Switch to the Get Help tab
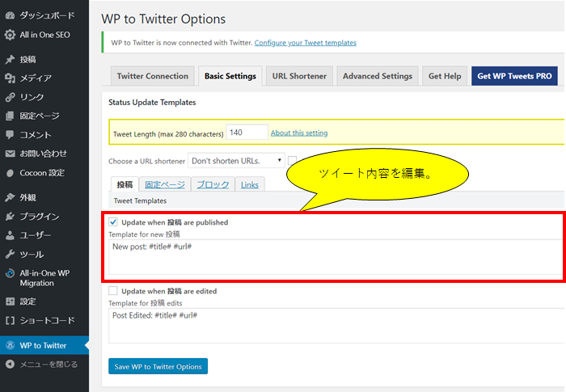 pos(445,76)
